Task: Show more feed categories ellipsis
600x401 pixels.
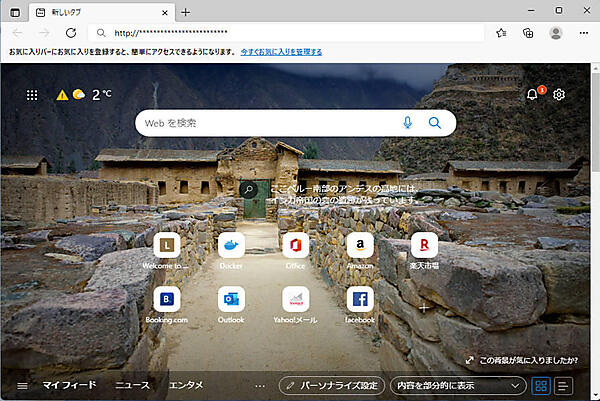Action: click(260, 386)
